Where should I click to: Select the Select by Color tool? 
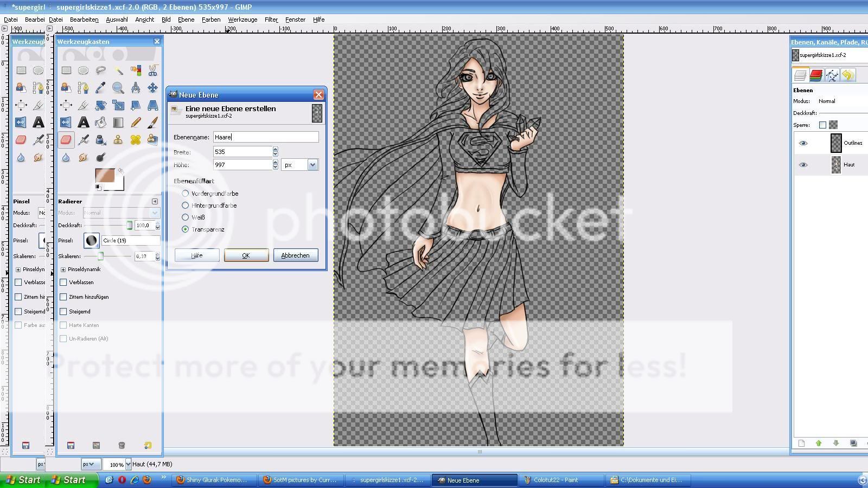point(136,70)
